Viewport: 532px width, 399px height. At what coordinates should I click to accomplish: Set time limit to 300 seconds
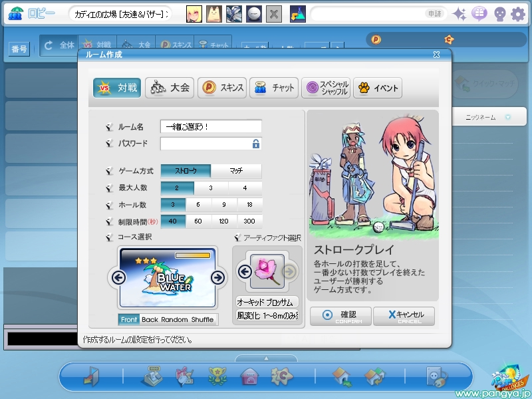250,221
